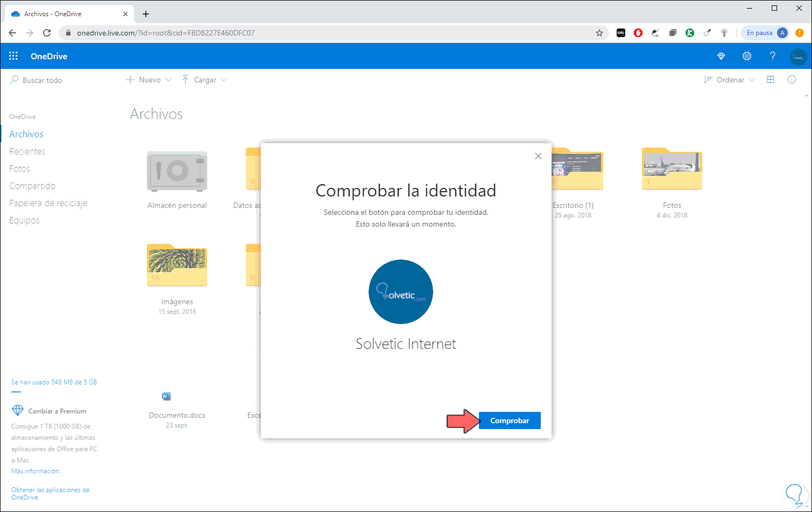Click the OneDrive logo text in header

[49, 56]
